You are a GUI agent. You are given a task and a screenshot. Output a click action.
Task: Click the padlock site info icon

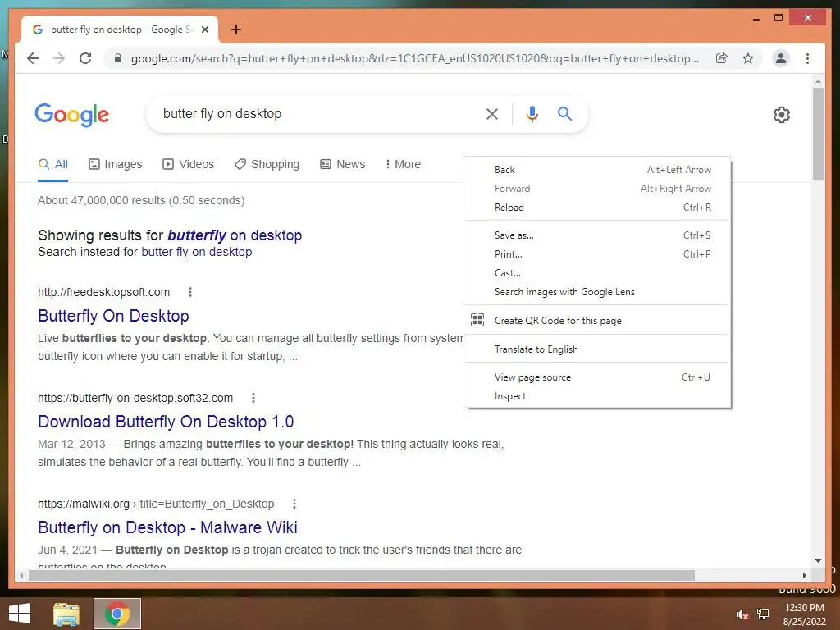click(x=118, y=58)
